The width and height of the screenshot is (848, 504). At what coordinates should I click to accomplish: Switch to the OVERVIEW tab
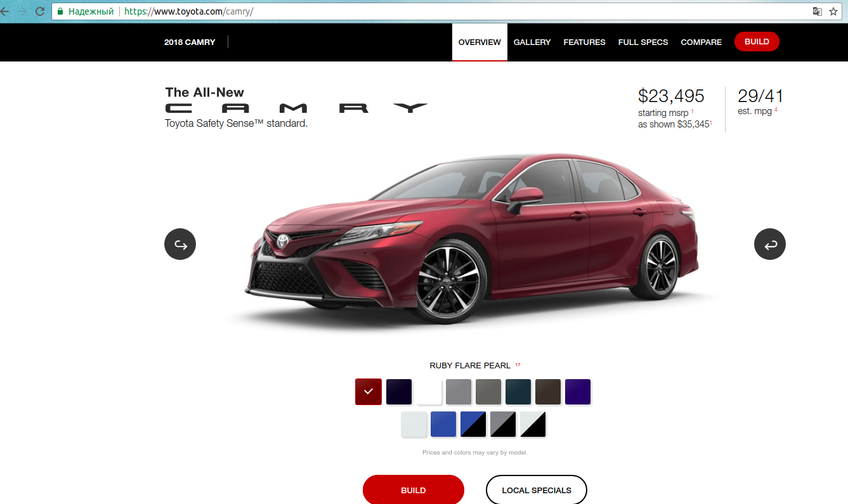point(479,42)
